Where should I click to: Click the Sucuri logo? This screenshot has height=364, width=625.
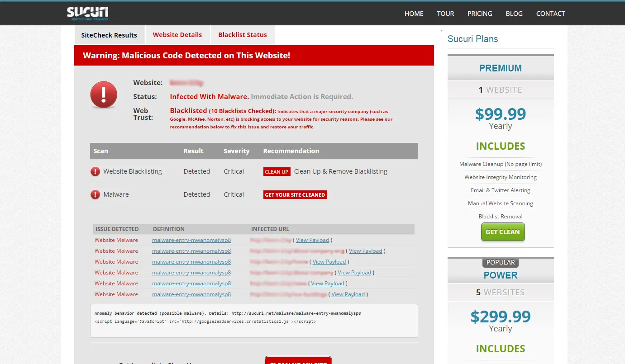88,13
